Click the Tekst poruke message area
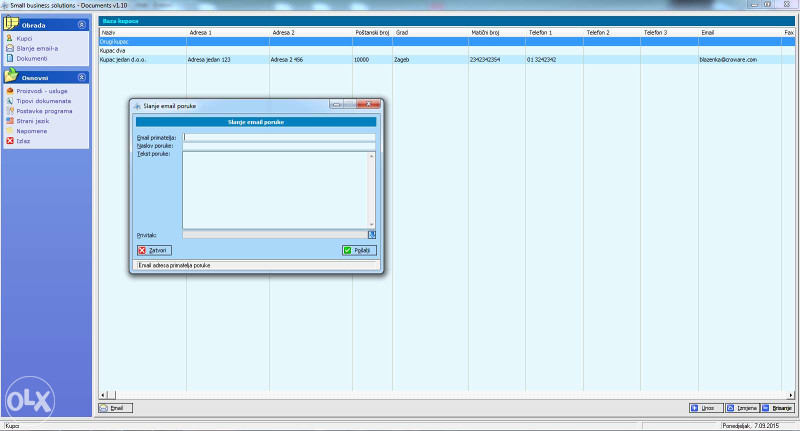The image size is (800, 431). pyautogui.click(x=277, y=190)
